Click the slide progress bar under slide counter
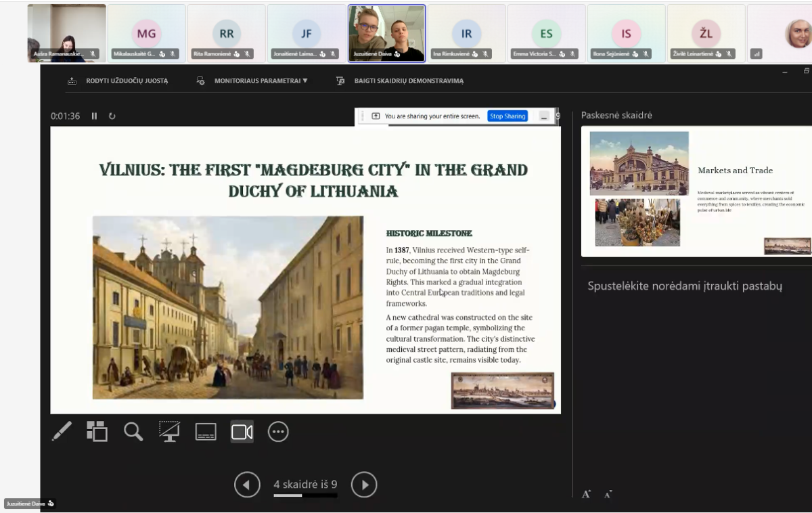 tap(305, 495)
